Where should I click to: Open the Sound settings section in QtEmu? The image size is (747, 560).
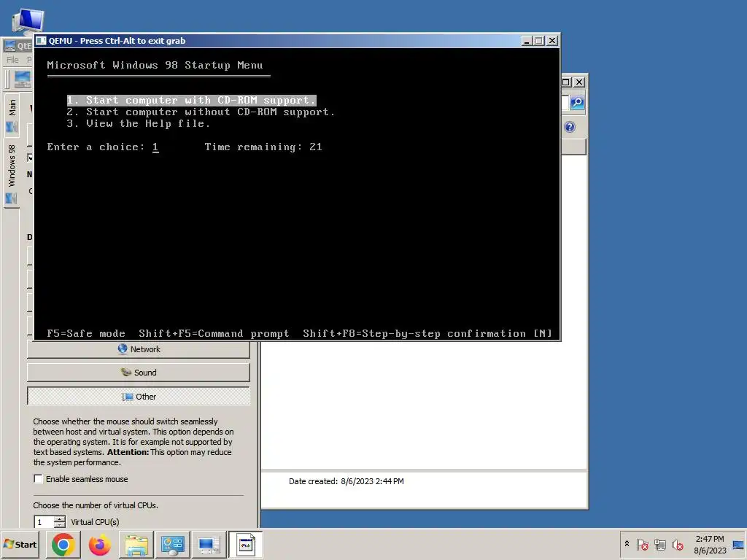click(138, 373)
